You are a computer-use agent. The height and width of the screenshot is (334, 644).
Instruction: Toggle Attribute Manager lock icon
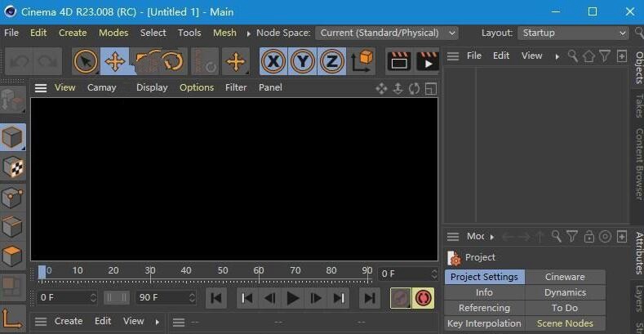click(x=589, y=237)
